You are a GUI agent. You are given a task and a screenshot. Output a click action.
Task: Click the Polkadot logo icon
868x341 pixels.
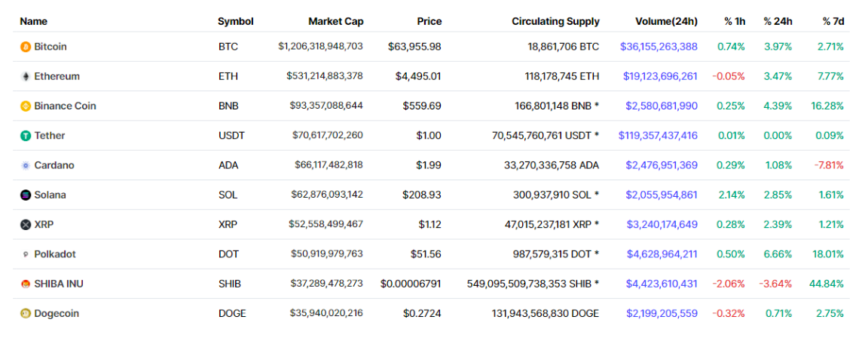(x=26, y=254)
